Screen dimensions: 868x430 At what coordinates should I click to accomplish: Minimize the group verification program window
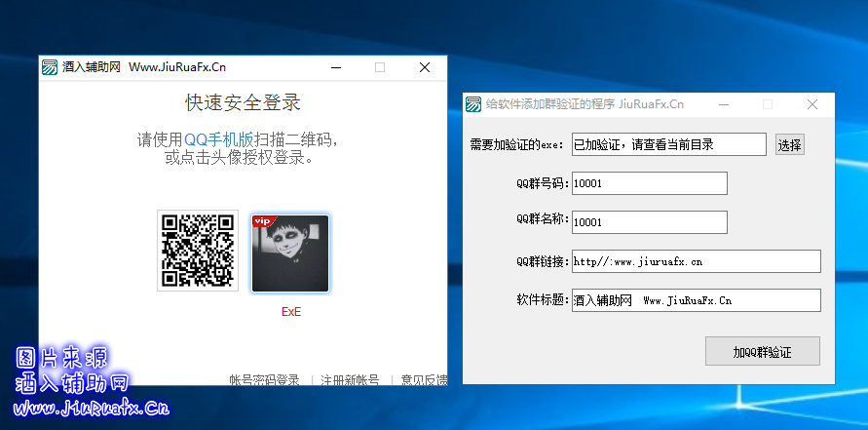[724, 104]
